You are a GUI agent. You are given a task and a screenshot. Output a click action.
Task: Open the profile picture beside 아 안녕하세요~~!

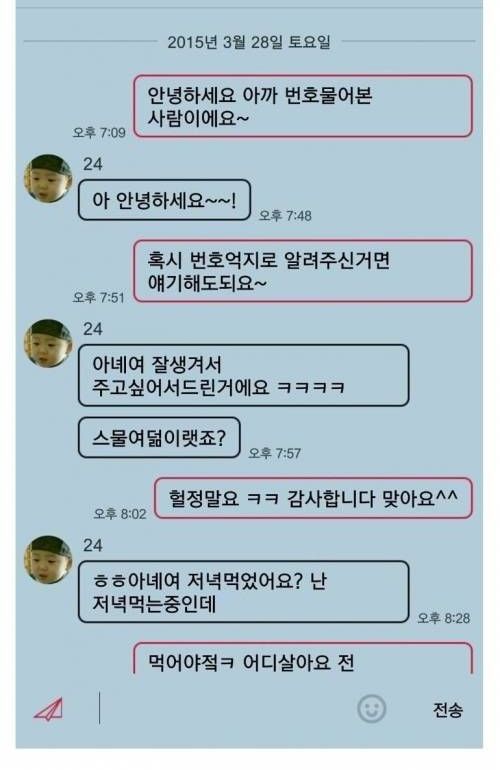click(x=48, y=178)
